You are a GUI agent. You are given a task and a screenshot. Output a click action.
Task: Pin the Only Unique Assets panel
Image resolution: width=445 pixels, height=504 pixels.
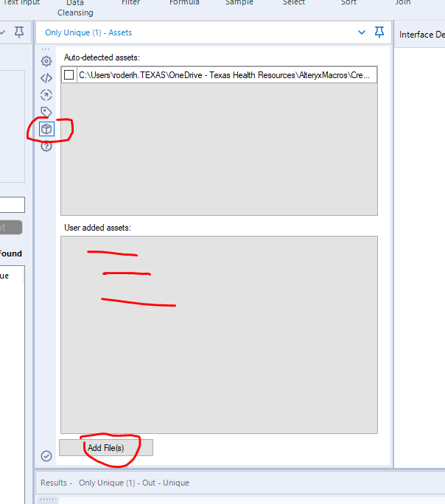pyautogui.click(x=379, y=32)
